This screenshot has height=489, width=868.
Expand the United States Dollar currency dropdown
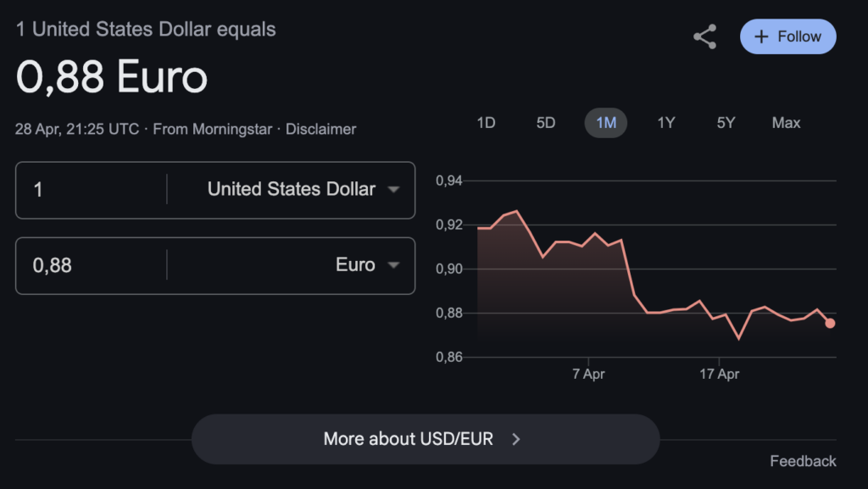(392, 190)
